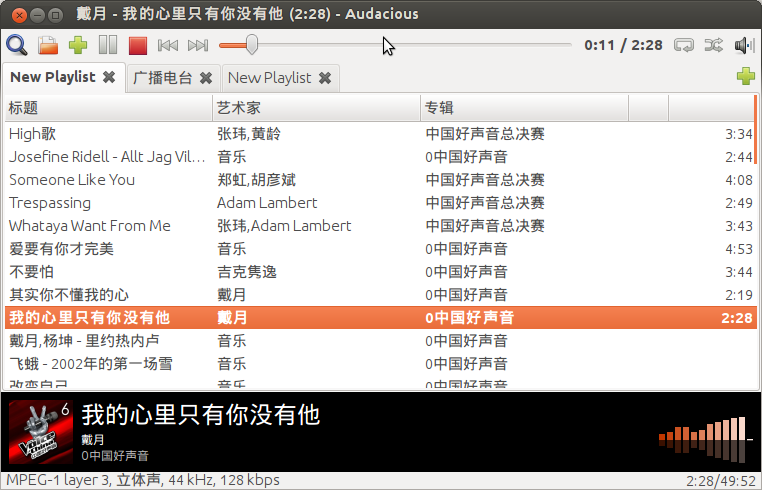
Task: Switch to the first New Playlist tab
Action: 52,77
